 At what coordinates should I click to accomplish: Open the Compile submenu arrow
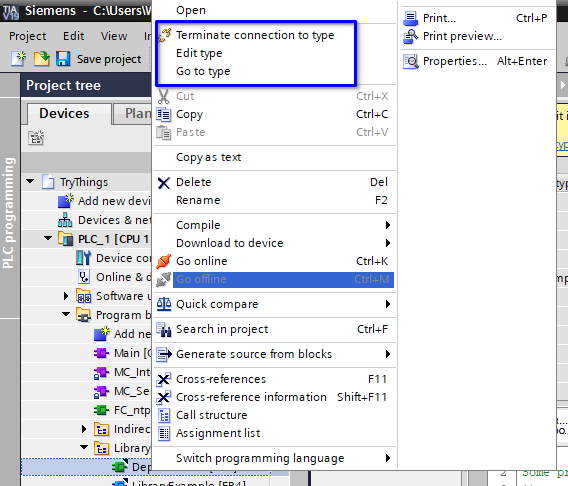pos(388,225)
